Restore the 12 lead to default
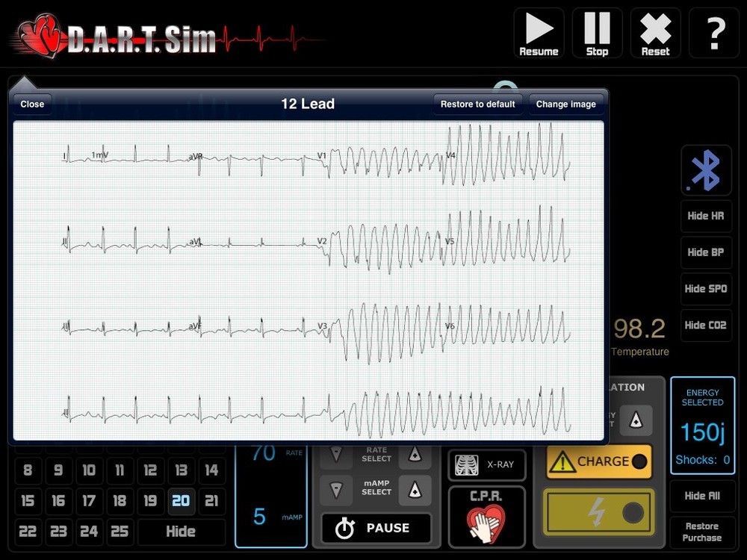Viewport: 747px width, 560px height. [x=477, y=105]
